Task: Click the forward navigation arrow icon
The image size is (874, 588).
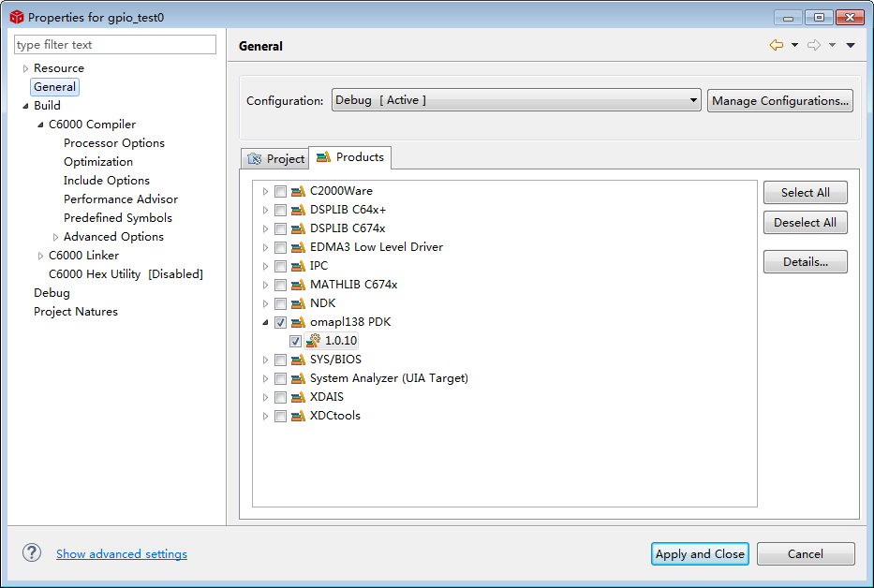Action: (814, 45)
